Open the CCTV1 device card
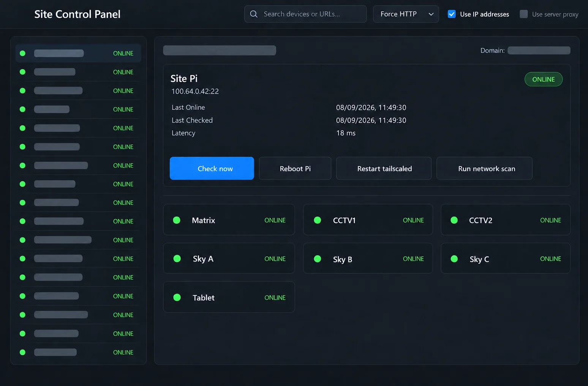Screen dimensions: 588x386 click(368, 220)
